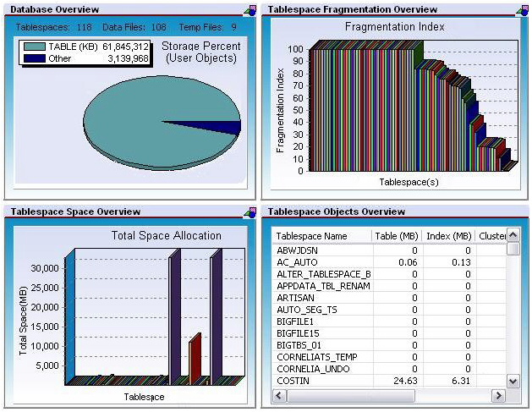Click the vertical scrollbar thumb in objects table
The height and width of the screenshot is (412, 532).
[x=513, y=248]
